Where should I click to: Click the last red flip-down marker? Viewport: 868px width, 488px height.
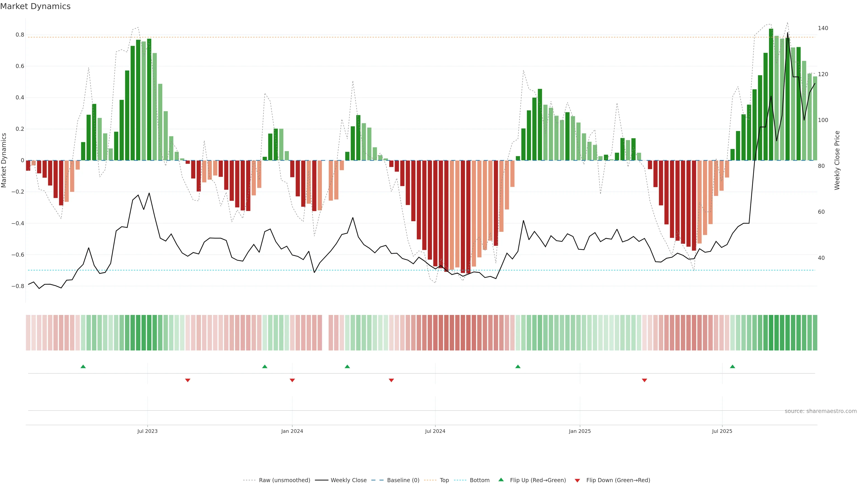pos(644,380)
